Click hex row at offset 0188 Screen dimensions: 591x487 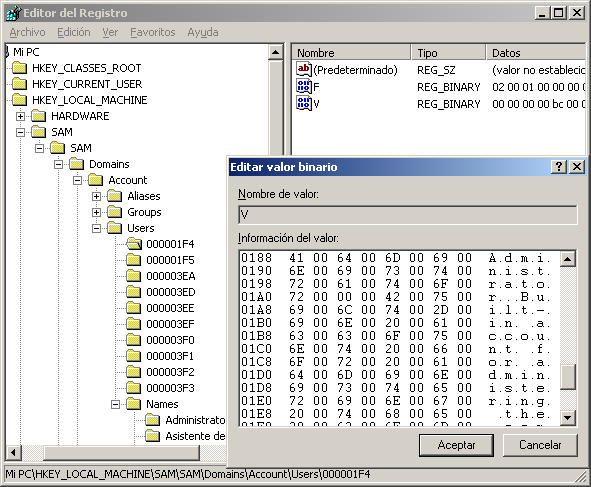pos(395,258)
